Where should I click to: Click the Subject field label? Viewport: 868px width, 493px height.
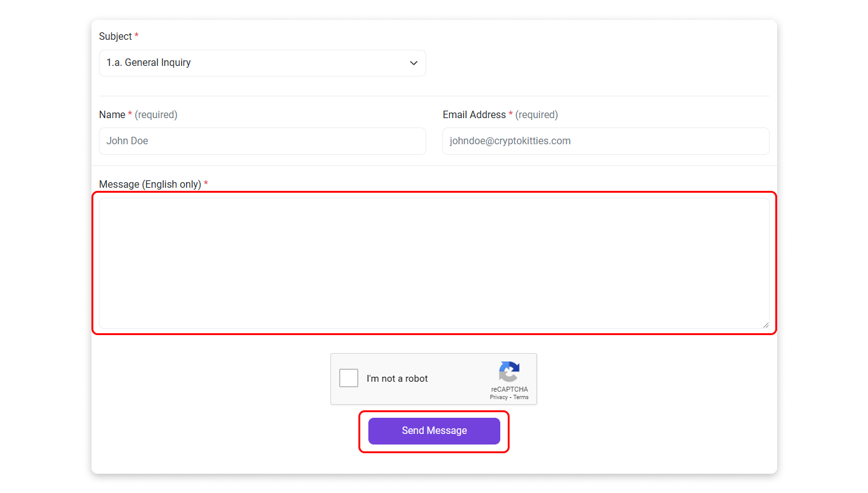[115, 37]
